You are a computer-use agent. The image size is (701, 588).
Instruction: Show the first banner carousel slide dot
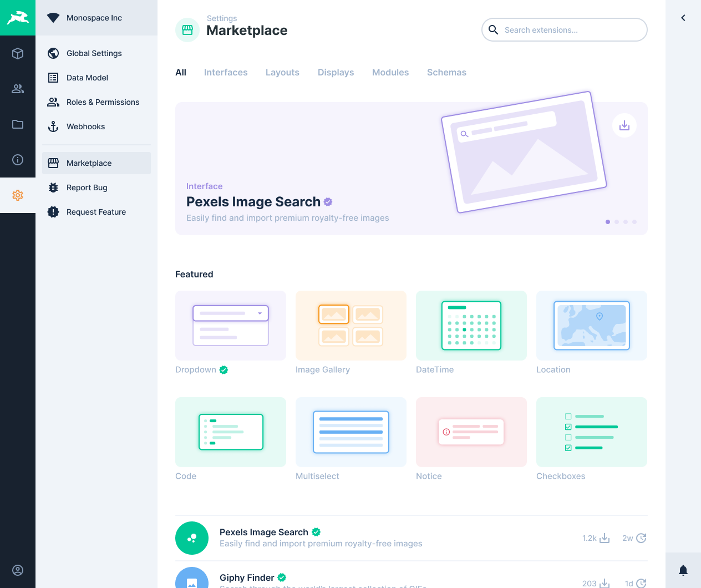(x=608, y=222)
